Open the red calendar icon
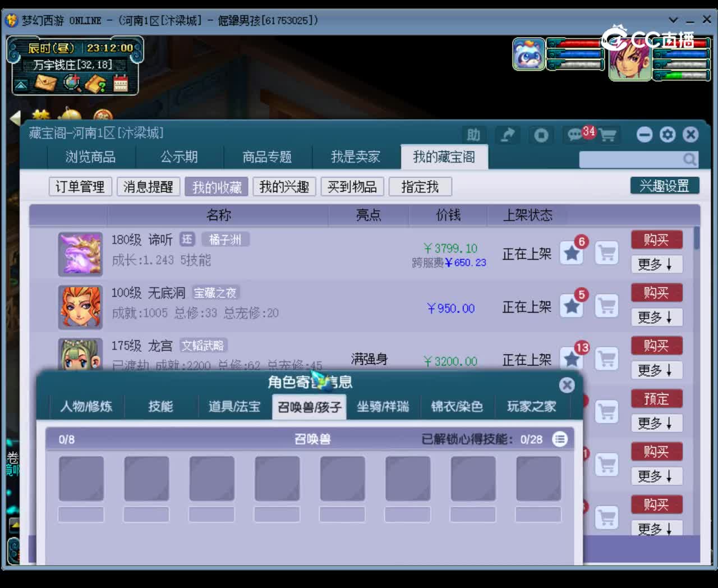This screenshot has height=588, width=718. click(121, 84)
